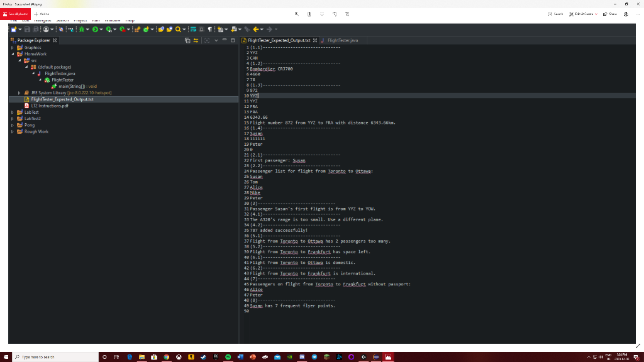The image size is (644, 362).
Task: Toggle Show Whitespace Characters in the editor
Action: 210,28
